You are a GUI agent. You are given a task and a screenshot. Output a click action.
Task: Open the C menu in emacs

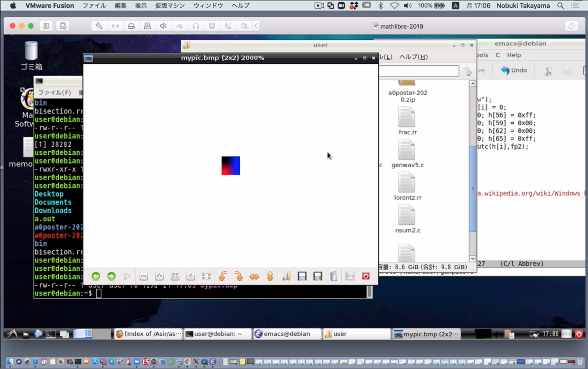click(497, 55)
